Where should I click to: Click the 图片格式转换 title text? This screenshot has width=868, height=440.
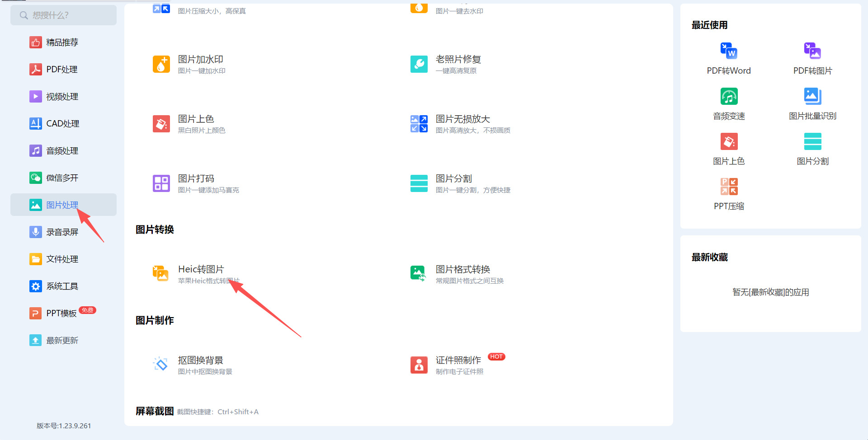[463, 269]
